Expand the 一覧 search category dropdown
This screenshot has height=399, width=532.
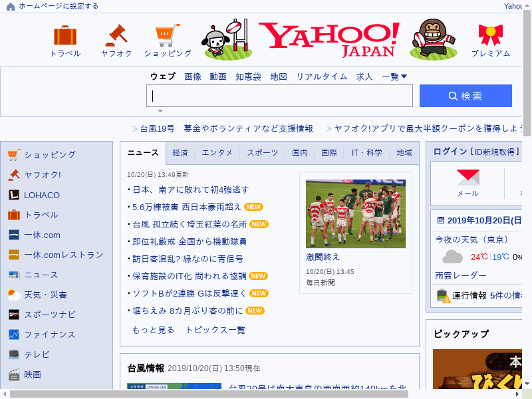pos(394,76)
